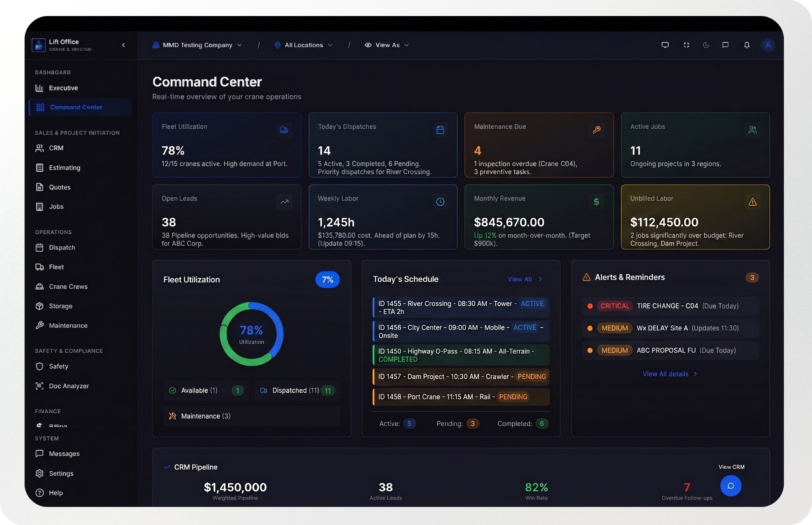Click View All in Today's Schedule

pyautogui.click(x=525, y=279)
